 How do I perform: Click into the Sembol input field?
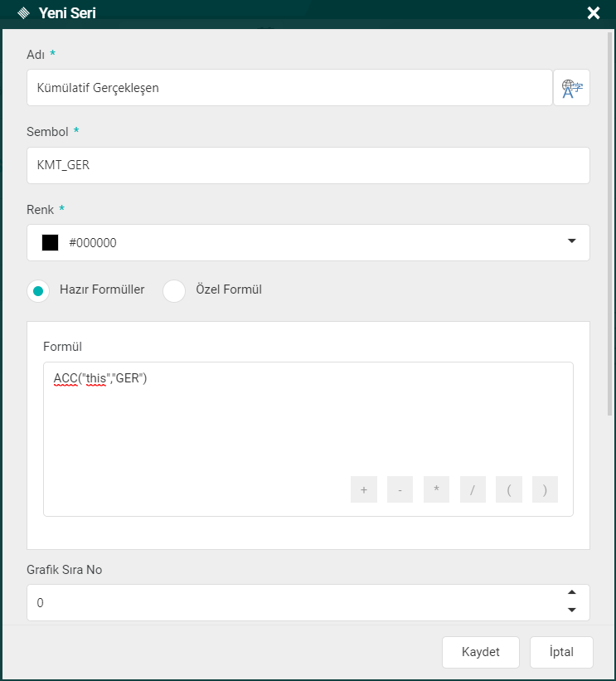tap(308, 165)
